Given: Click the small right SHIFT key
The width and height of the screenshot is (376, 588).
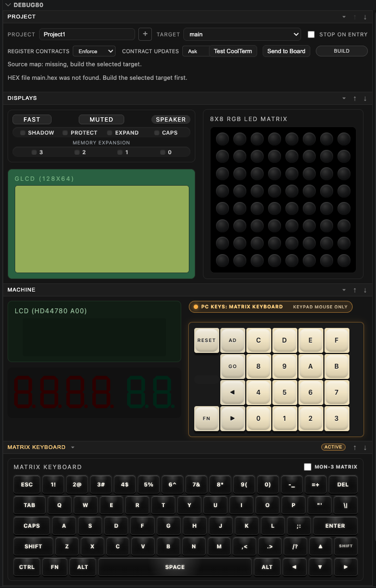Looking at the screenshot, I should (346, 546).
